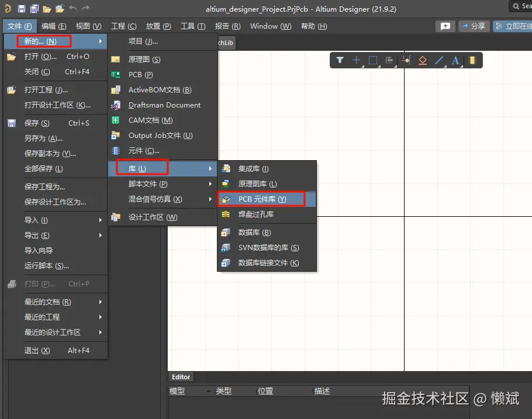Click the Undo arrow icon
This screenshot has height=419, width=532.
click(x=73, y=8)
